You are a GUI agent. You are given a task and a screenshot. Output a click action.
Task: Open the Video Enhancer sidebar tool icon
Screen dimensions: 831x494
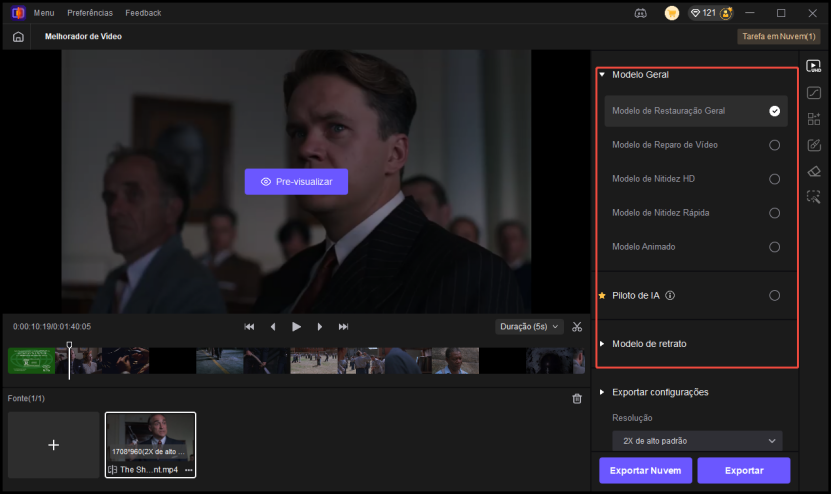(814, 66)
